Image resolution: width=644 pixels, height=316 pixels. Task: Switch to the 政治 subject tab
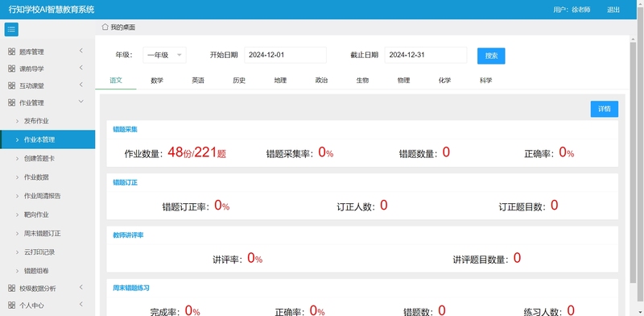[x=321, y=81]
